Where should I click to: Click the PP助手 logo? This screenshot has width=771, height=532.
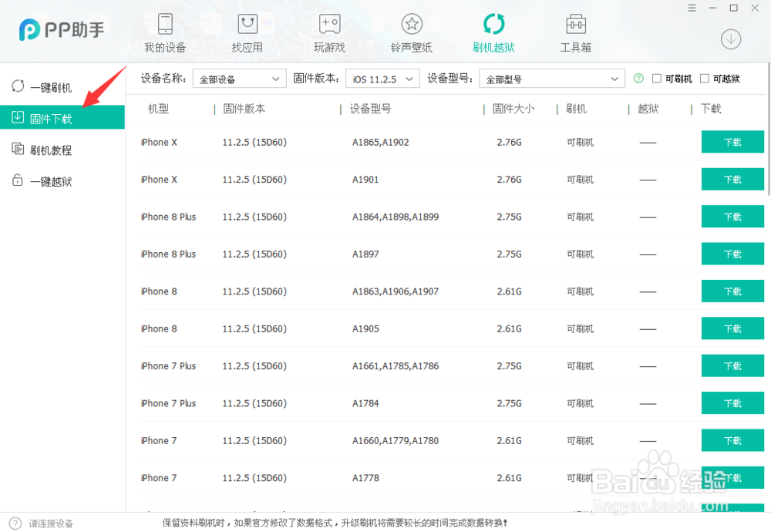(62, 29)
